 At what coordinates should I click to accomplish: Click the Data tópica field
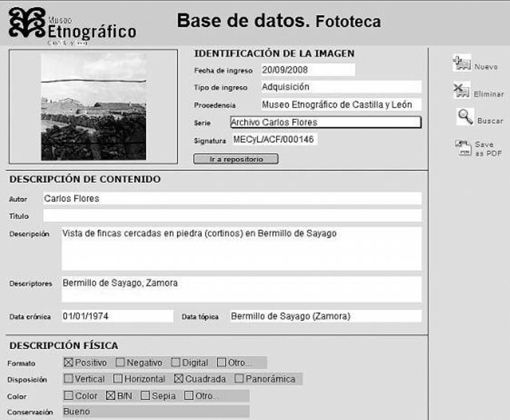[326, 316]
